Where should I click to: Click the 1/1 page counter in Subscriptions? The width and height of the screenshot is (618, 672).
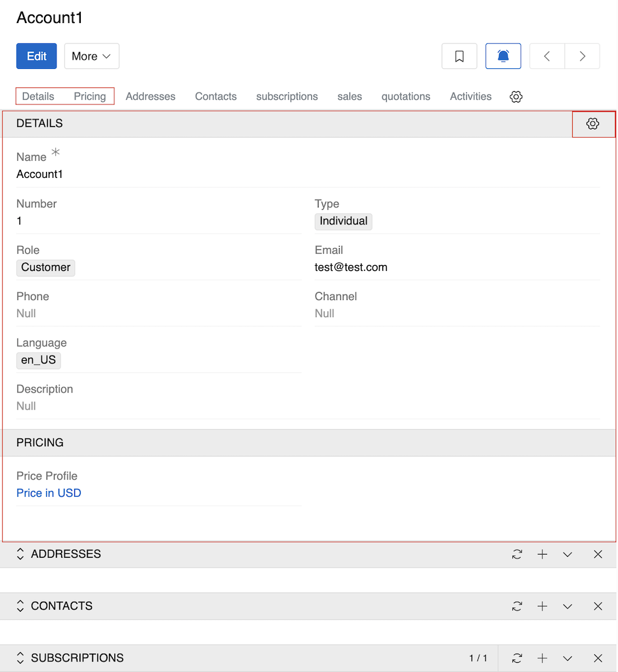[479, 658]
